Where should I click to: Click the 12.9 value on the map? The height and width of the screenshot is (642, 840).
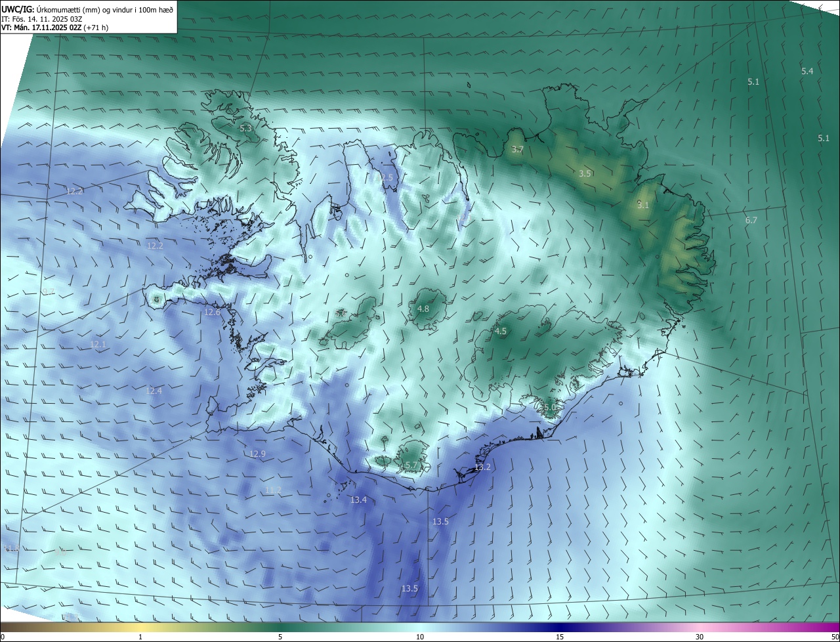click(x=257, y=454)
